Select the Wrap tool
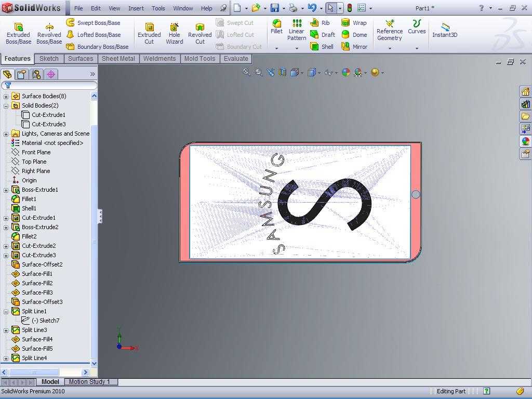Image resolution: width=532 pixels, height=399 pixels. coord(354,23)
